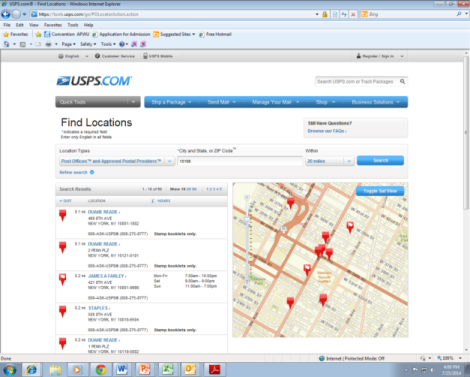
Task: Expand the Quick Tools dropdown
Action: pyautogui.click(x=98, y=102)
